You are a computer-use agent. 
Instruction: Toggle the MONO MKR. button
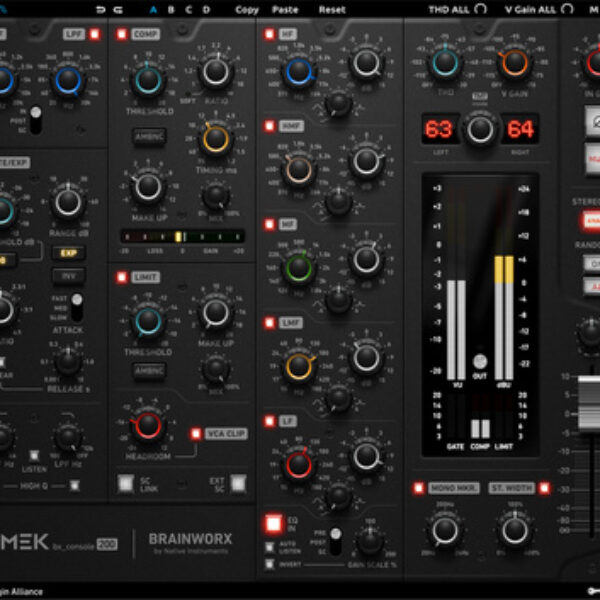point(419,488)
